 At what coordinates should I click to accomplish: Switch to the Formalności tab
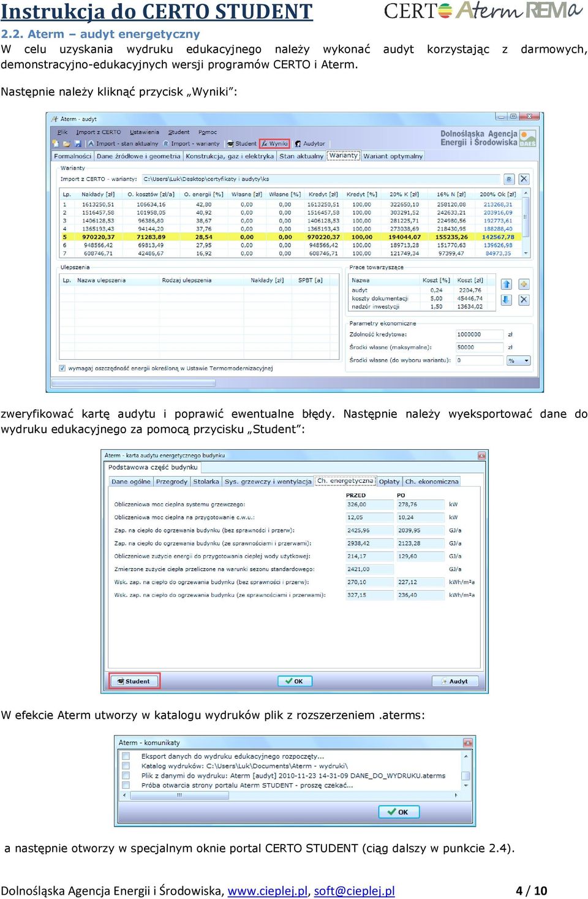[x=73, y=156]
